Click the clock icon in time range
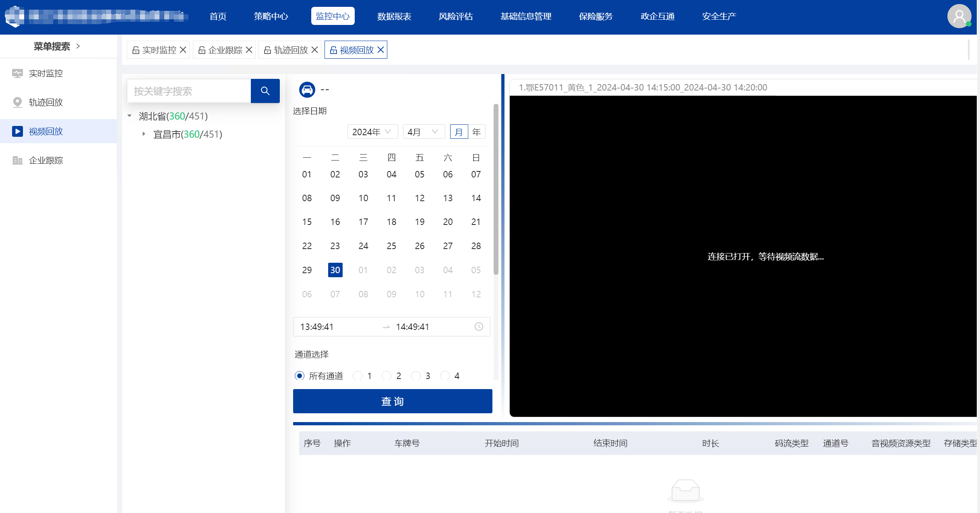980x513 pixels. pos(479,327)
